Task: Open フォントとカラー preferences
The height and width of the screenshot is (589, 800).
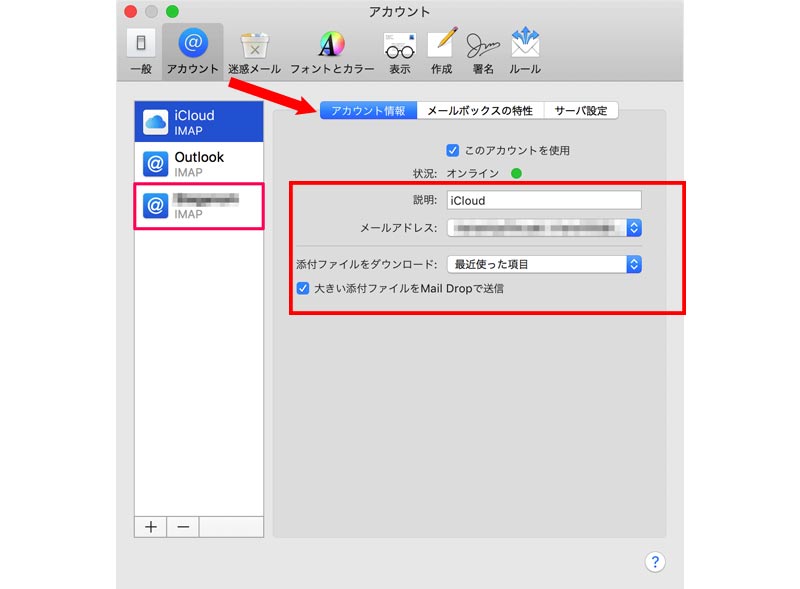Action: (332, 52)
